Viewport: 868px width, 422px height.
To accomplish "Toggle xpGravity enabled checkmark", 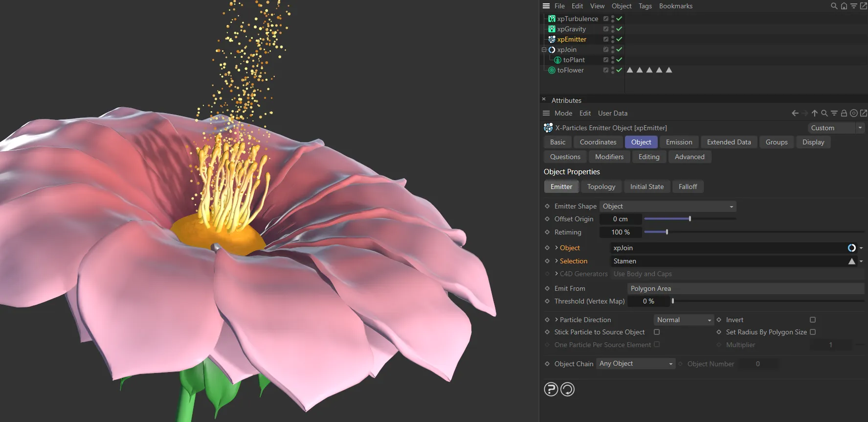I will 620,29.
